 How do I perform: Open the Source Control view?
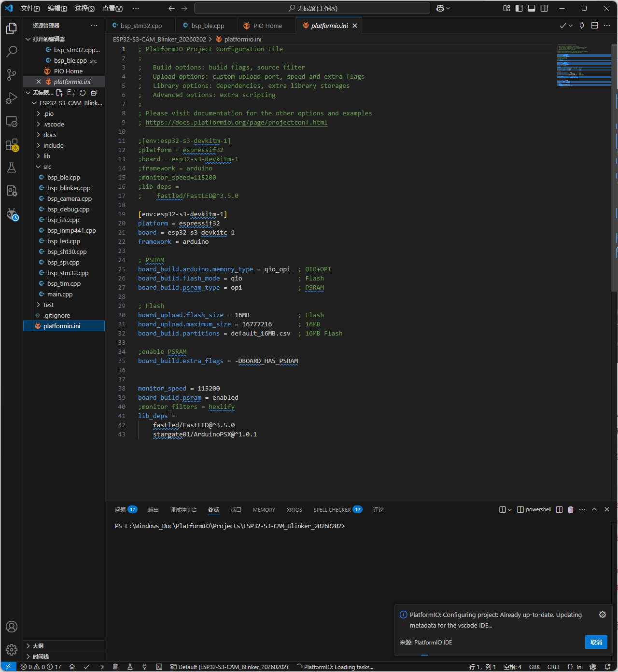point(12,74)
